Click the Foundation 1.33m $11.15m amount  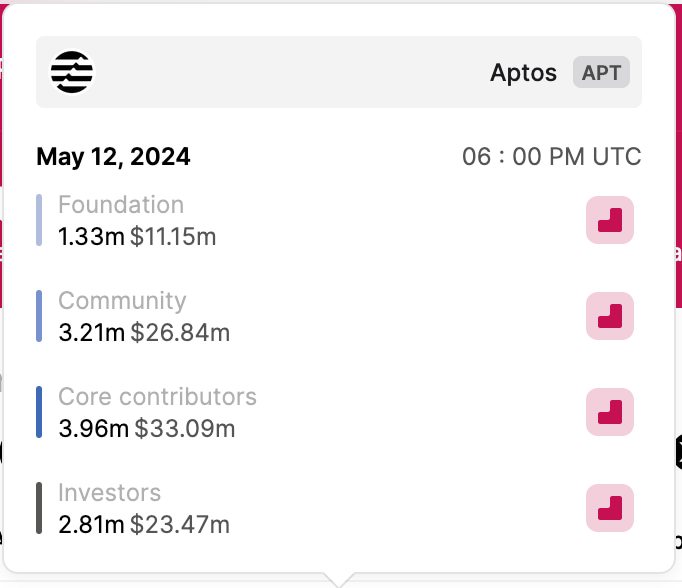pos(137,237)
